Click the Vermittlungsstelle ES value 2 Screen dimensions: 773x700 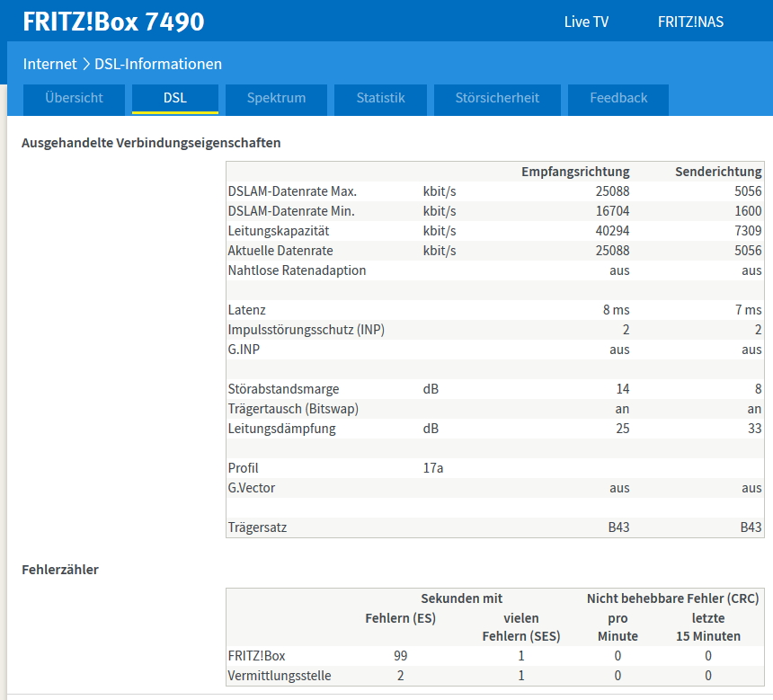click(400, 676)
